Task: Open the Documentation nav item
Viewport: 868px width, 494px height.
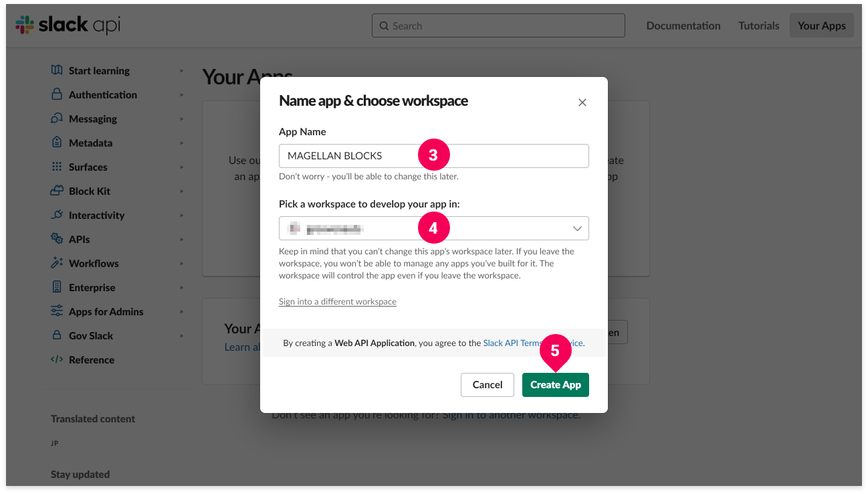Action: [683, 25]
